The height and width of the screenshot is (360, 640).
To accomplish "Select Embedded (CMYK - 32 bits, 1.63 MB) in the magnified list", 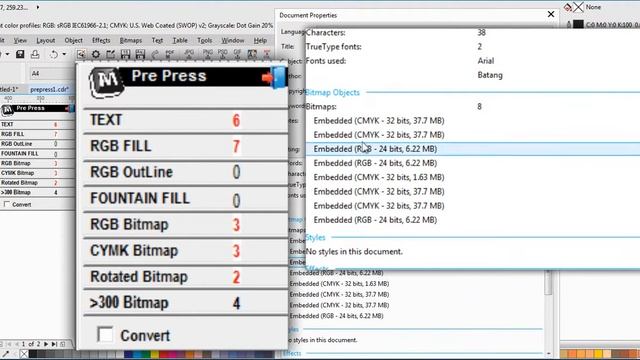I will tap(378, 177).
